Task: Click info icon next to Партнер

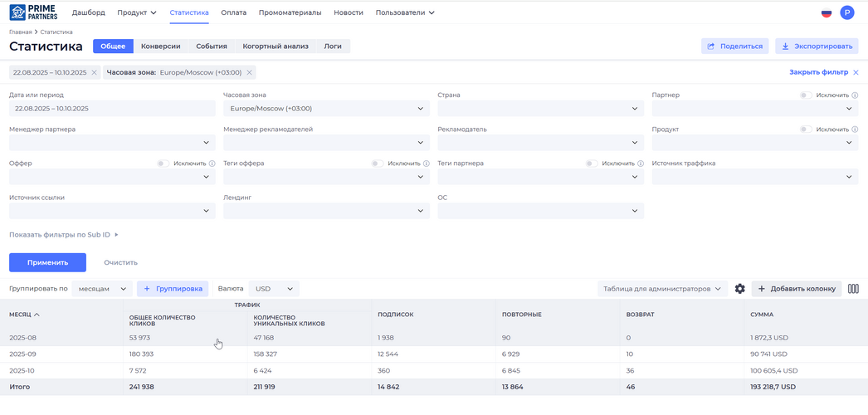Action: [855, 95]
